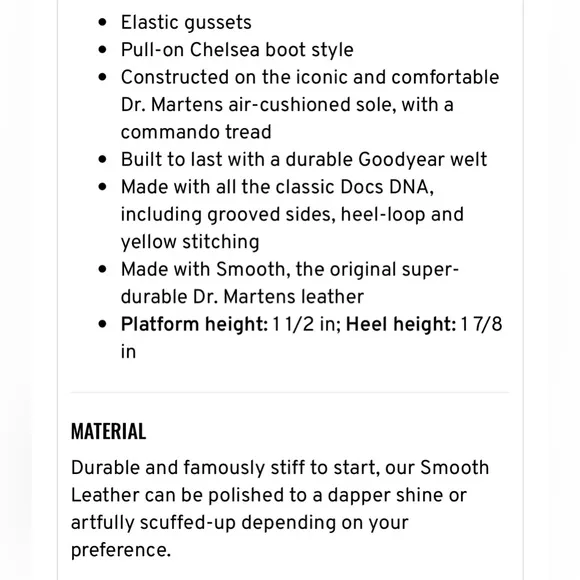Click the bullet dot beside Elastic gussets
Screen dimensions: 580x580
click(102, 22)
